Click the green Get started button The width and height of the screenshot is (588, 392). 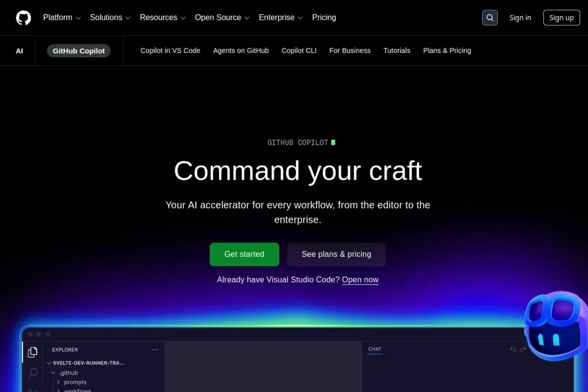tap(244, 254)
